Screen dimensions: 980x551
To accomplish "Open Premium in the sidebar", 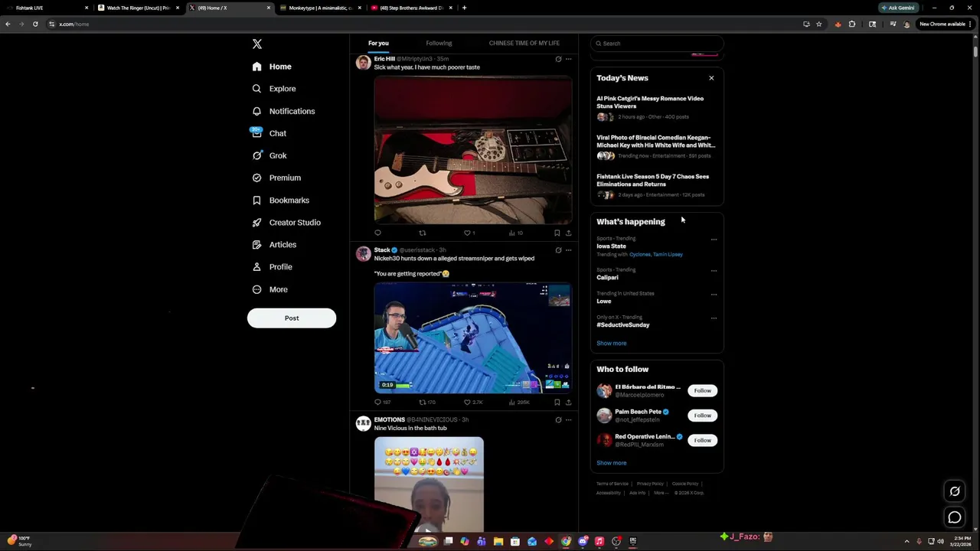I will pos(276,178).
